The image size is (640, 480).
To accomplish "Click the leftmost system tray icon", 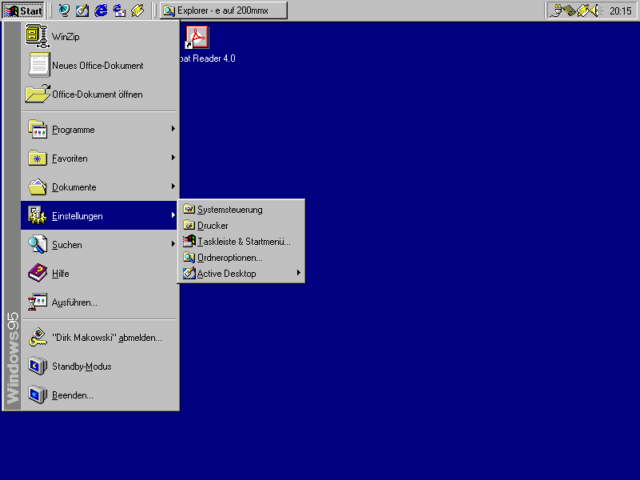I will [556, 11].
